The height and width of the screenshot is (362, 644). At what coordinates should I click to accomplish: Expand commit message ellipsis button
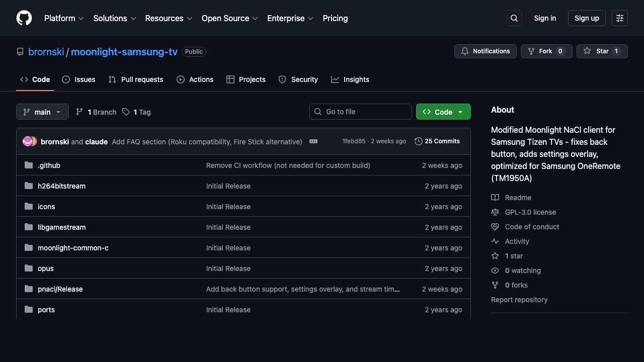point(313,141)
